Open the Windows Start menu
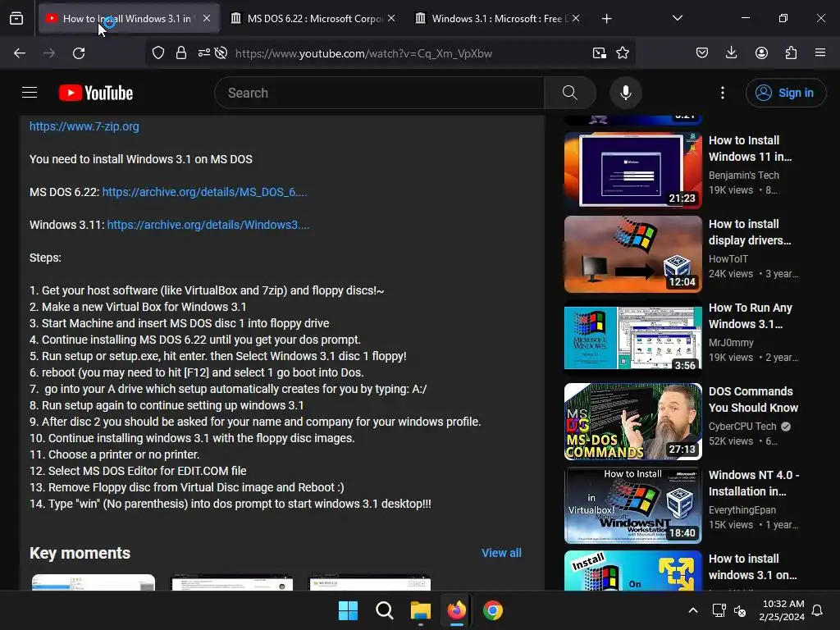The height and width of the screenshot is (630, 840). tap(348, 610)
